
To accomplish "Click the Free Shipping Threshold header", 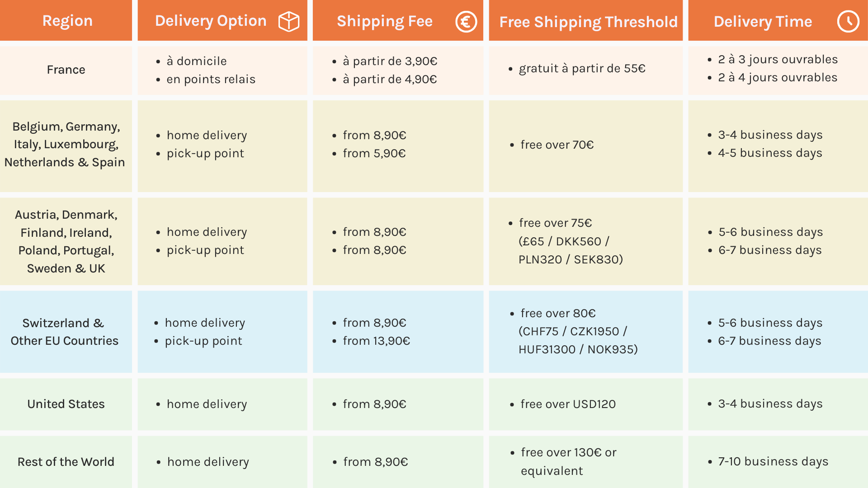I will tap(588, 22).
